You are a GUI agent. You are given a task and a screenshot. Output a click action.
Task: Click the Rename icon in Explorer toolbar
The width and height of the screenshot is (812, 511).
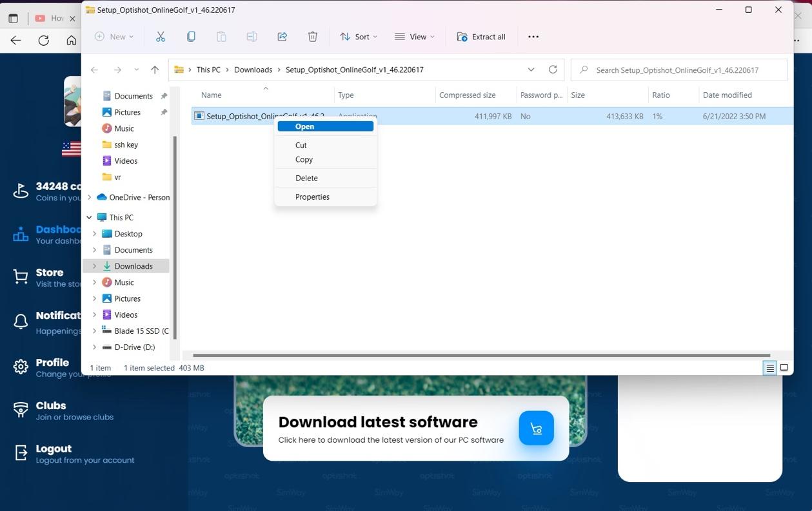pyautogui.click(x=252, y=37)
